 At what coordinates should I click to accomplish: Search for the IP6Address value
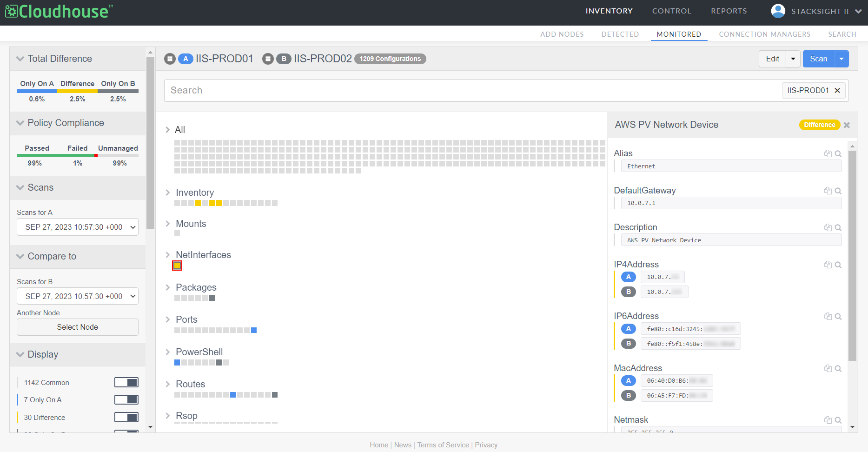point(838,316)
